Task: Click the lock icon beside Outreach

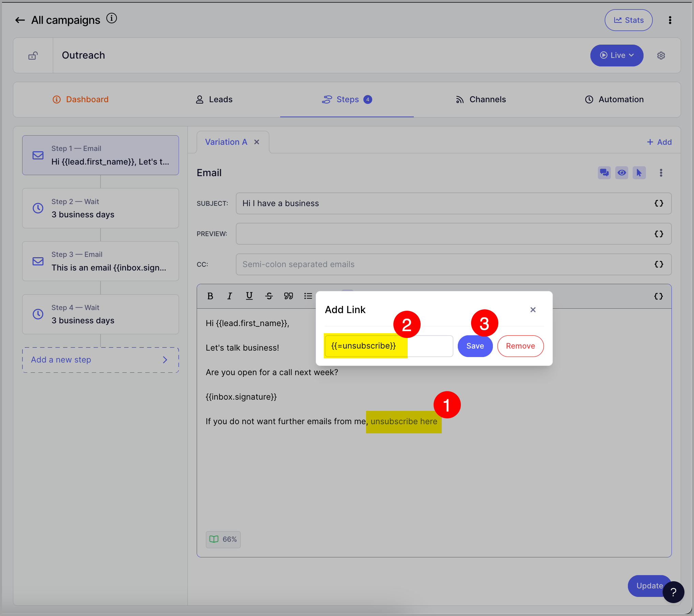Action: pos(33,56)
